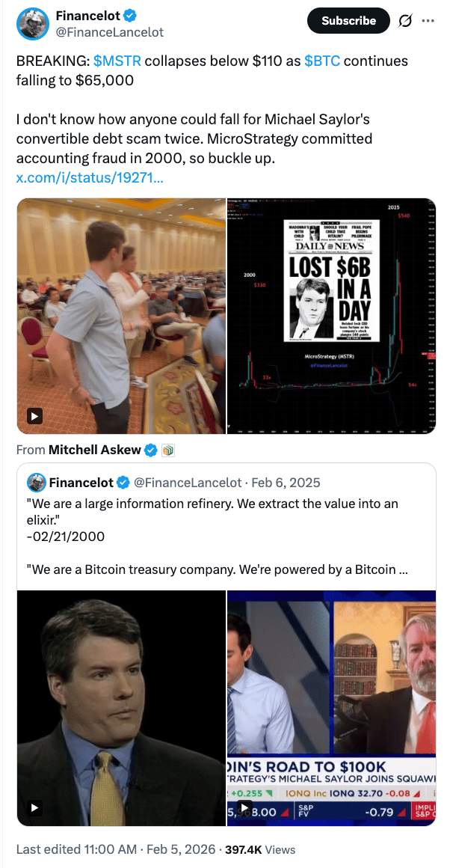Screen dimensions: 450x868
Task: Open the quoted tweet's Financelot avatar
Action: click(36, 482)
